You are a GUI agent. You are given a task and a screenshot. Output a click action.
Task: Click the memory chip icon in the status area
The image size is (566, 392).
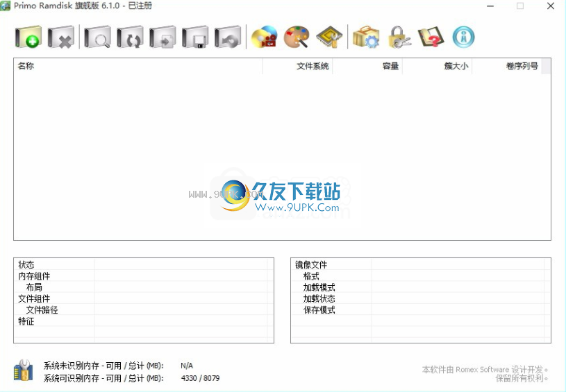pyautogui.click(x=23, y=370)
